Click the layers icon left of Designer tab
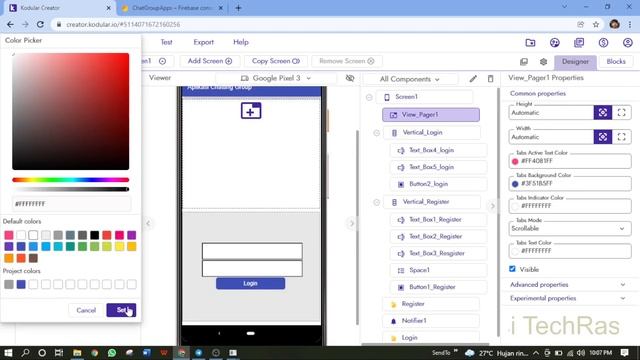 [524, 62]
